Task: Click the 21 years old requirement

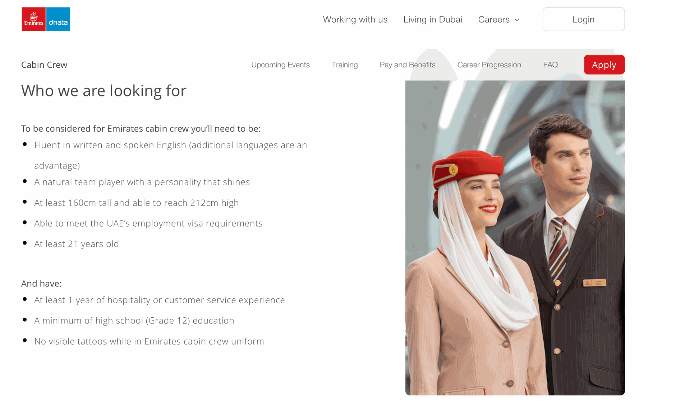Action: (x=76, y=244)
